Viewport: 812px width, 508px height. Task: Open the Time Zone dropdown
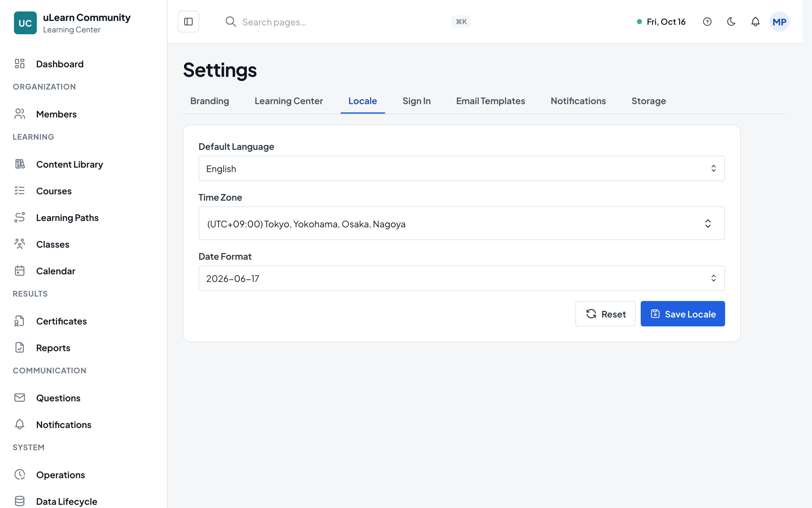(x=462, y=223)
